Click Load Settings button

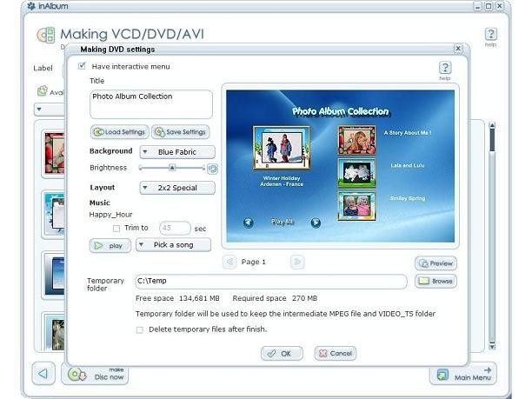119,132
